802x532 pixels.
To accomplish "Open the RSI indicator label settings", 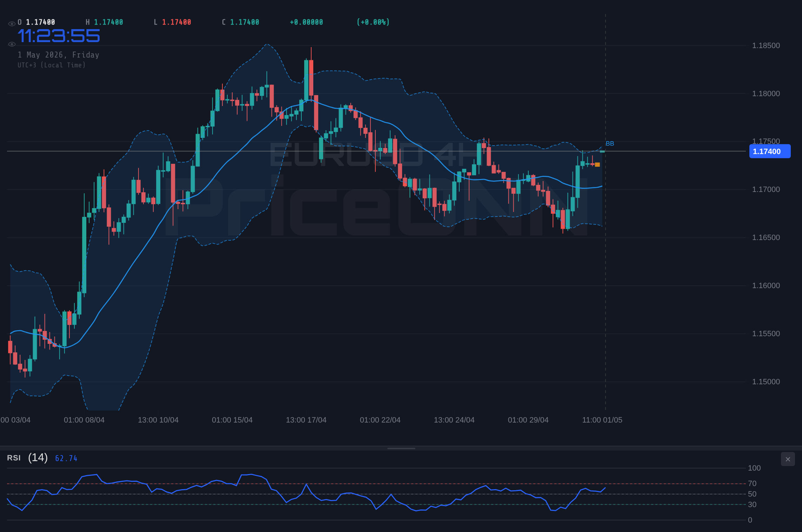I will pyautogui.click(x=14, y=458).
